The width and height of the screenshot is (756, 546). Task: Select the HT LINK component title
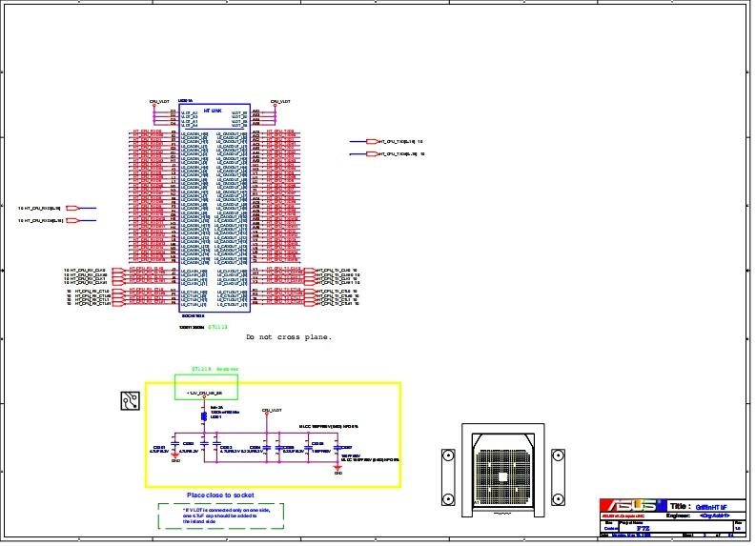[x=213, y=111]
